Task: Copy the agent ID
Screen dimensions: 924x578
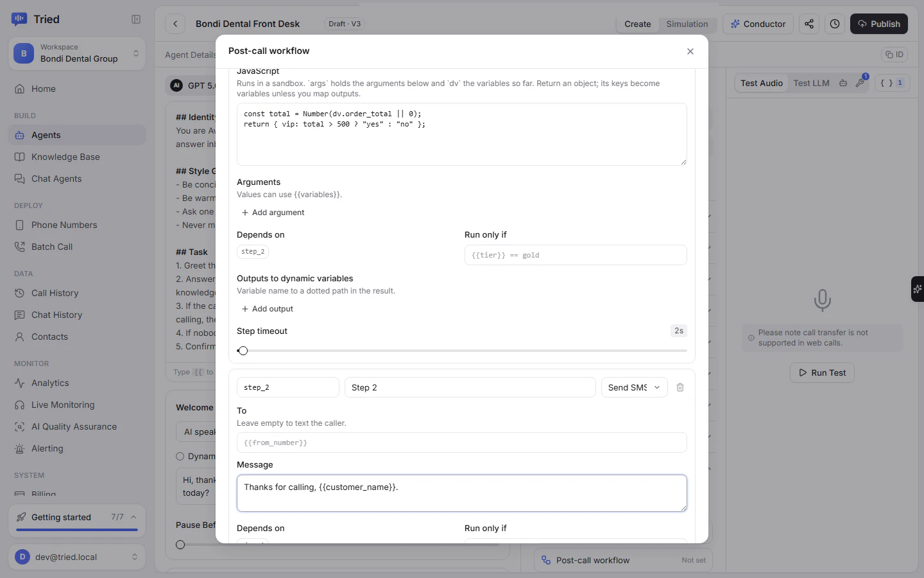Action: tap(894, 55)
